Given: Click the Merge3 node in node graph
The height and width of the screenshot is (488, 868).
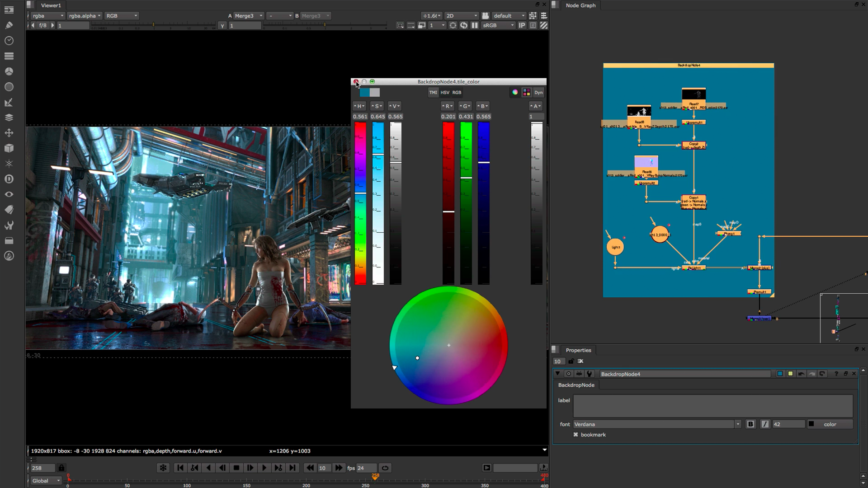Looking at the screenshot, I should click(760, 318).
